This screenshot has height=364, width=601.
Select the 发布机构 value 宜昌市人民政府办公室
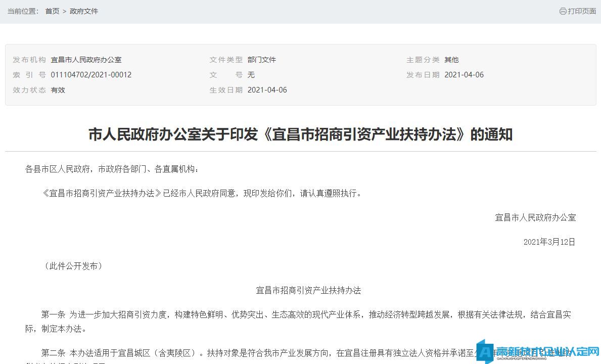point(86,60)
